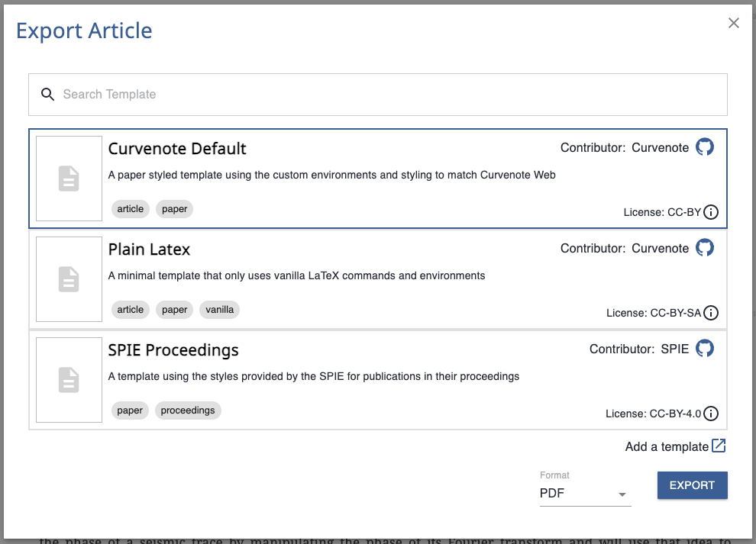Viewport: 756px width, 544px height.
Task: Click the proceedings tag chip
Action: [x=188, y=410]
